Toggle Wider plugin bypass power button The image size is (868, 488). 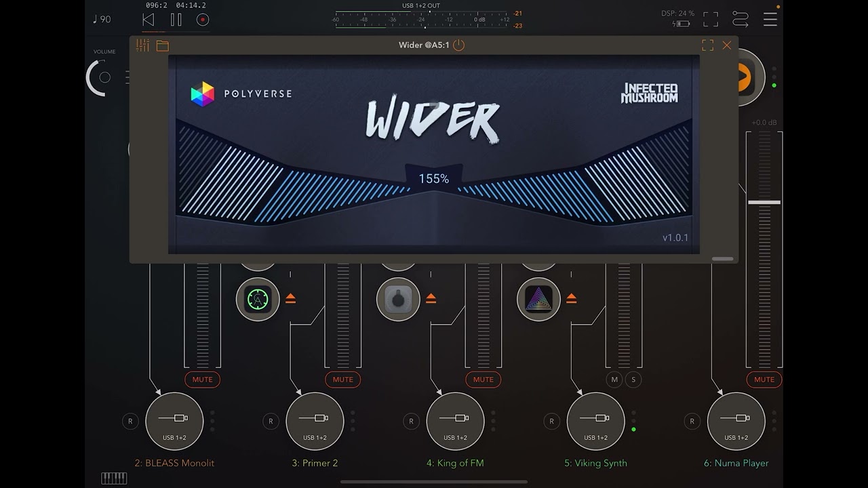point(458,45)
